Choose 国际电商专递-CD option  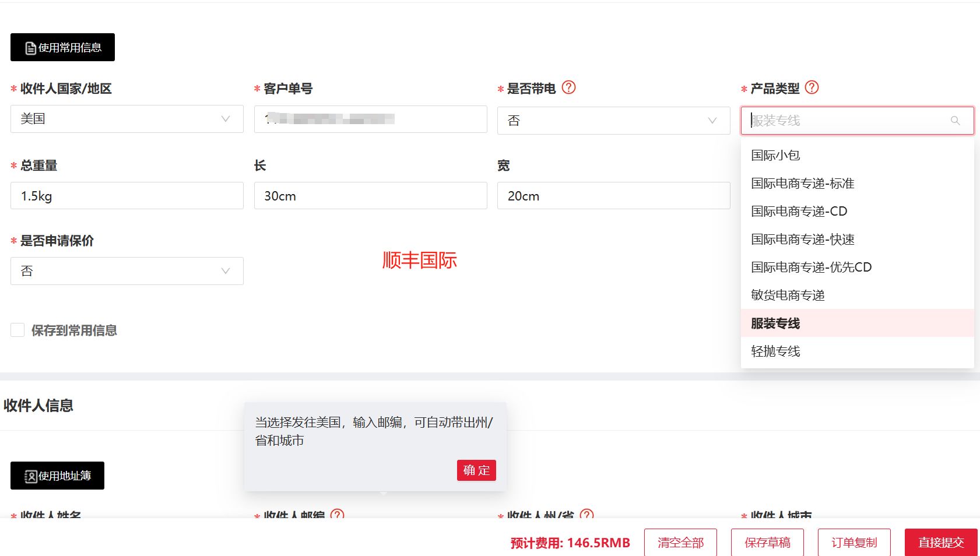(x=858, y=211)
